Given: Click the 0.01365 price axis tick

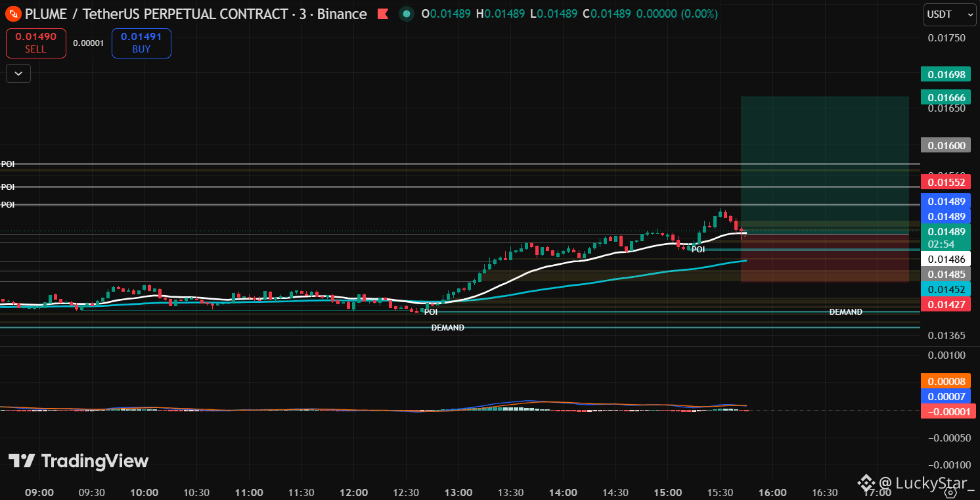Looking at the screenshot, I should (947, 336).
